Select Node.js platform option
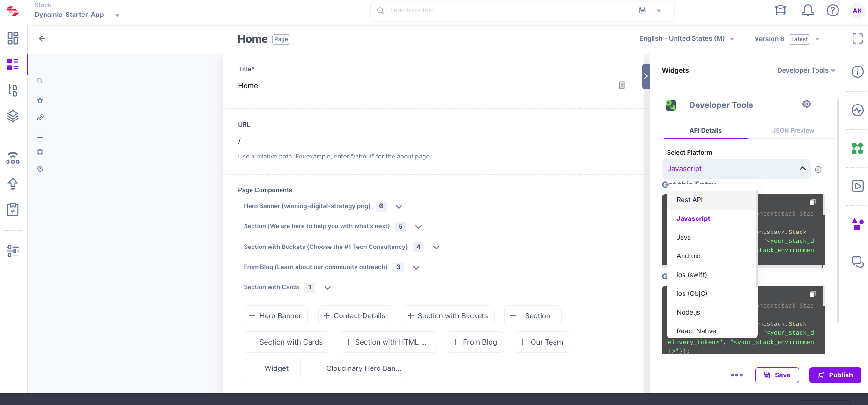868x405 pixels. click(712, 312)
